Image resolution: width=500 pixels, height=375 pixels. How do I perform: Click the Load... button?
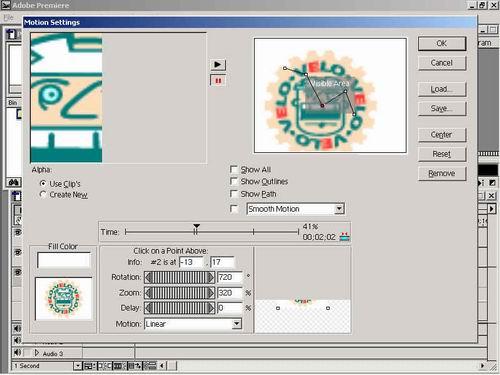[442, 89]
